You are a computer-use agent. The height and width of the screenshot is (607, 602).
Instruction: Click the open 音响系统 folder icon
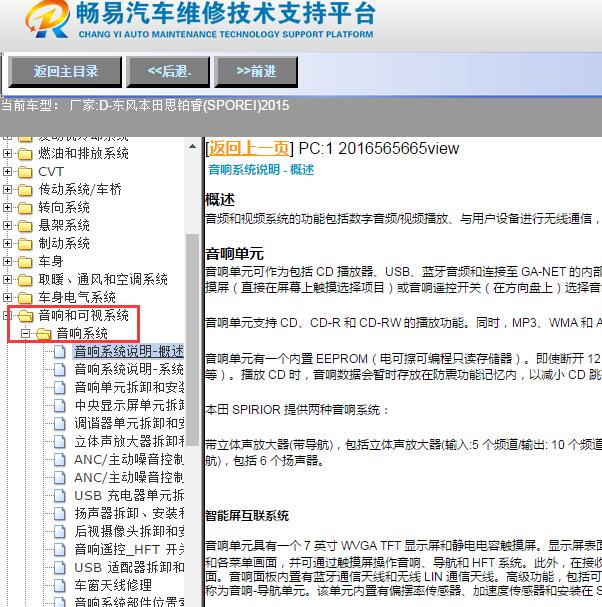(44, 334)
